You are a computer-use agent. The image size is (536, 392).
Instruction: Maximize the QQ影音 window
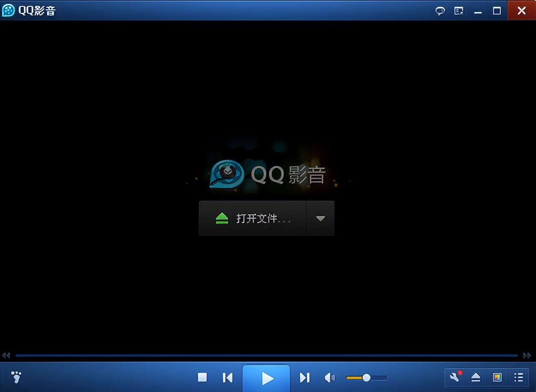tap(497, 11)
